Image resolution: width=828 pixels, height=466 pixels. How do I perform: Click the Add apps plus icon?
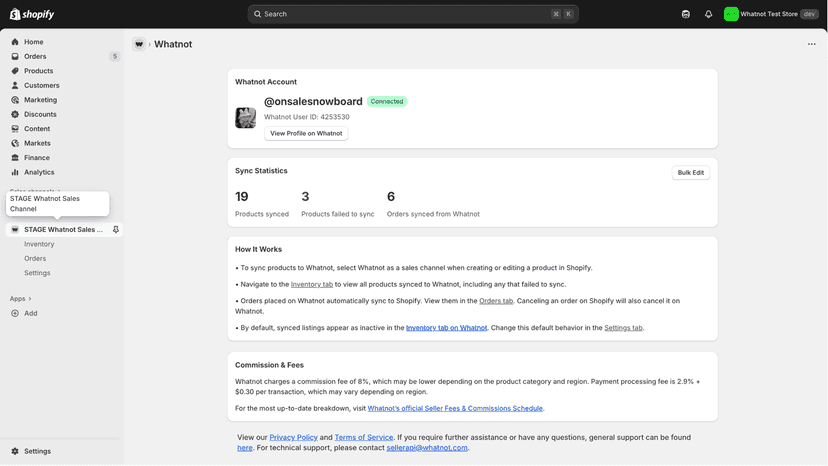tap(15, 313)
